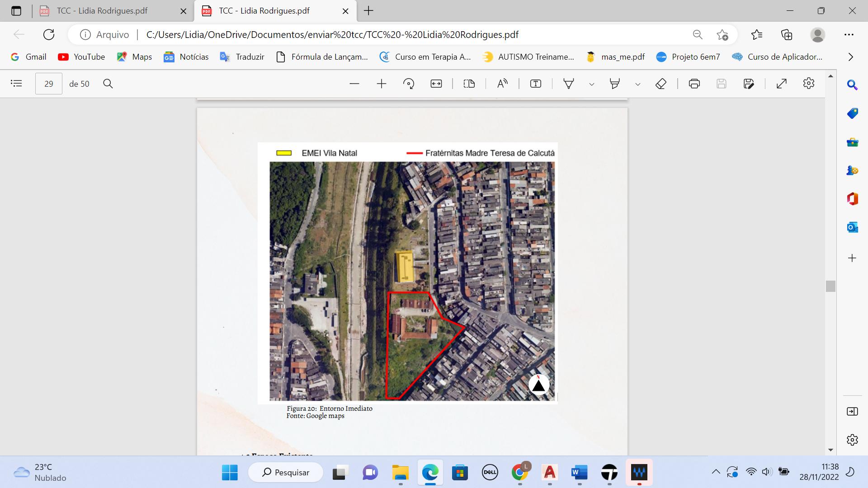Open the Read aloud tool
This screenshot has height=488, width=868.
502,84
